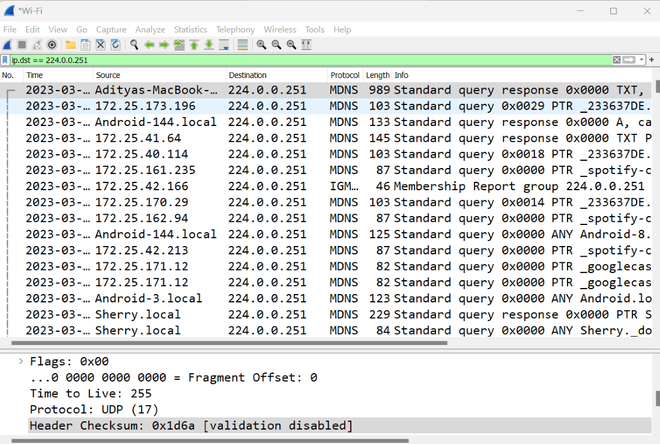Close this capture file via toolbar

click(x=100, y=45)
